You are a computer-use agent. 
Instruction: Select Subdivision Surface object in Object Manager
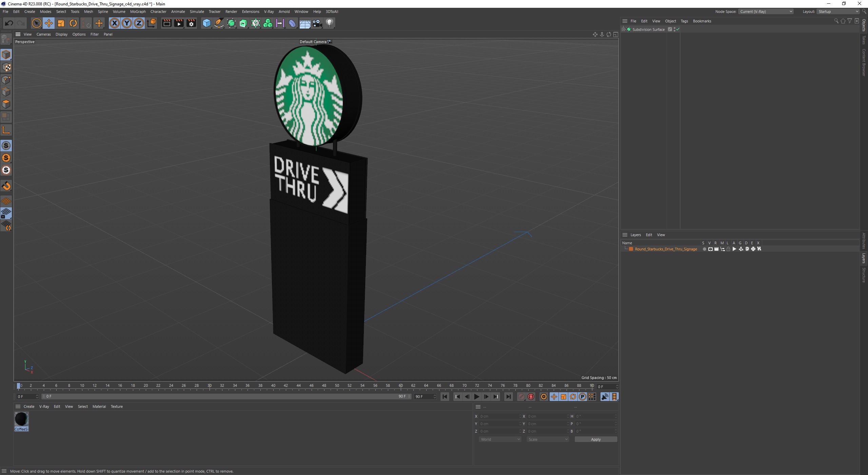(648, 30)
